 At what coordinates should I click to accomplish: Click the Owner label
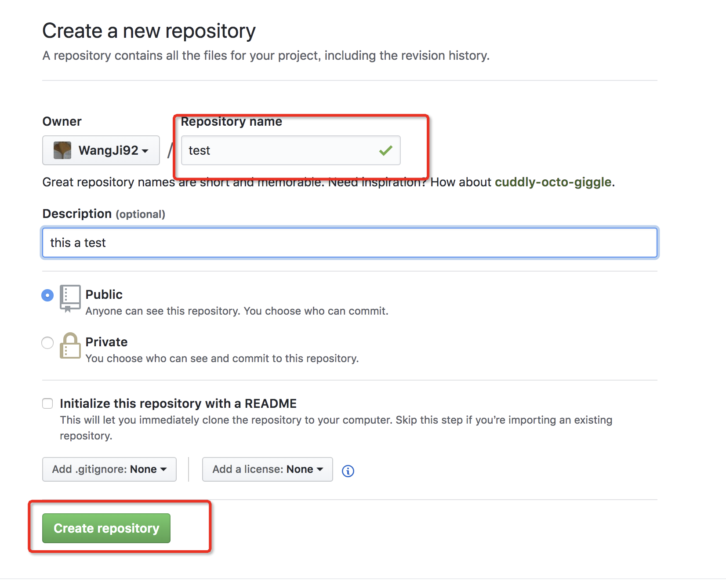point(62,122)
